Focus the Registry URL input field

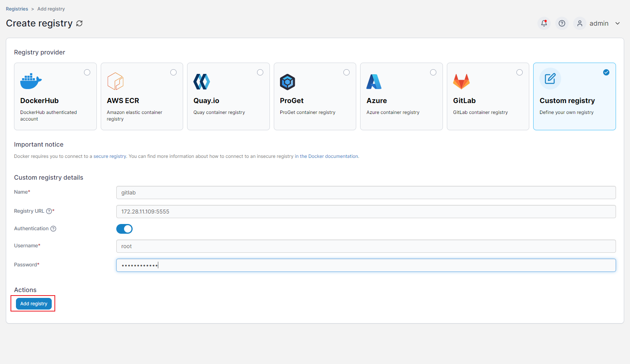click(366, 212)
